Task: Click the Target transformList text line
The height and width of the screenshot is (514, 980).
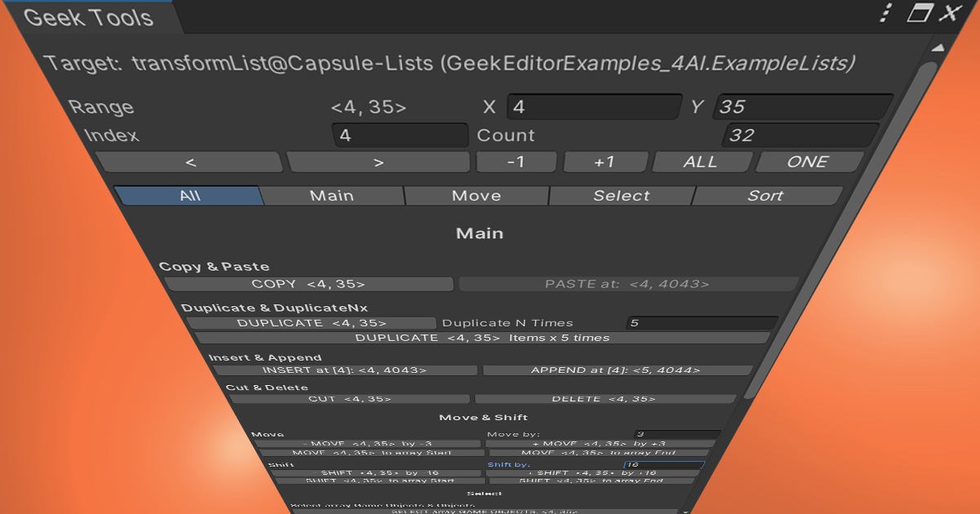Action: 450,64
